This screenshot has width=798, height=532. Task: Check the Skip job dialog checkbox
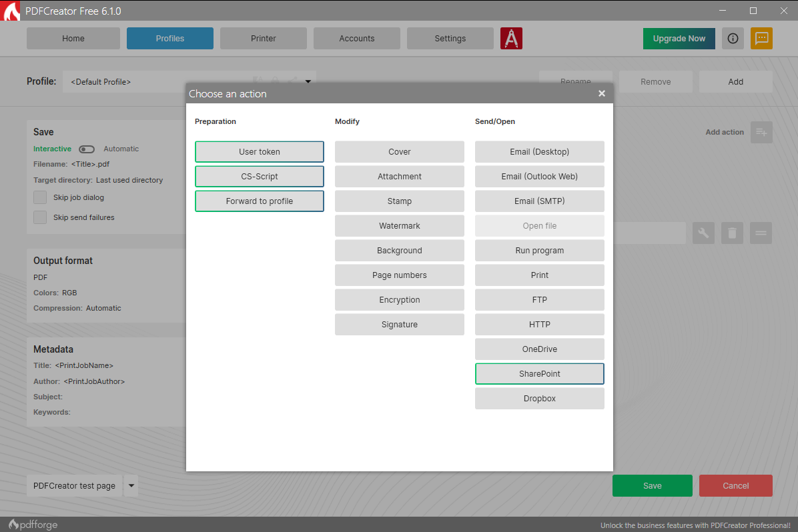[39, 197]
